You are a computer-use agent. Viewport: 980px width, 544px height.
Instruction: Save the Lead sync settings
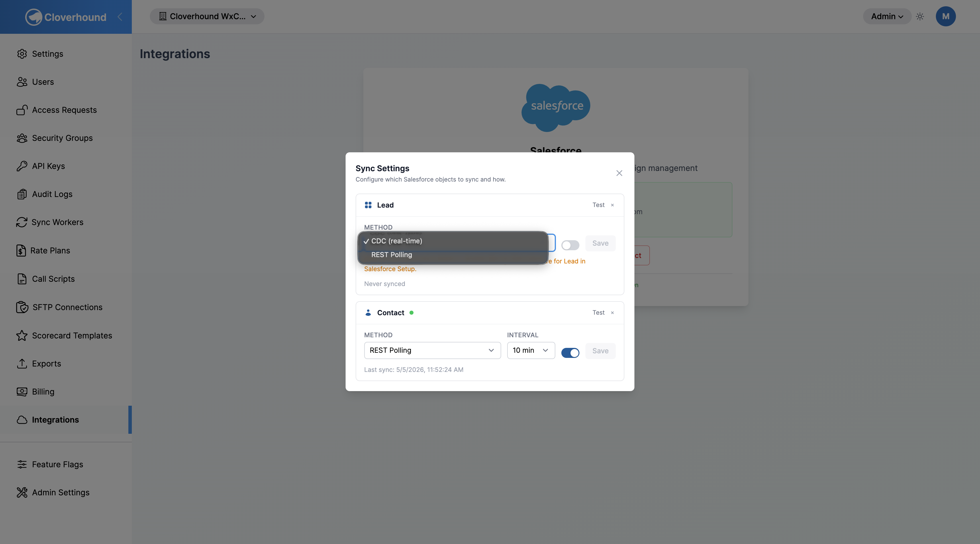[600, 243]
